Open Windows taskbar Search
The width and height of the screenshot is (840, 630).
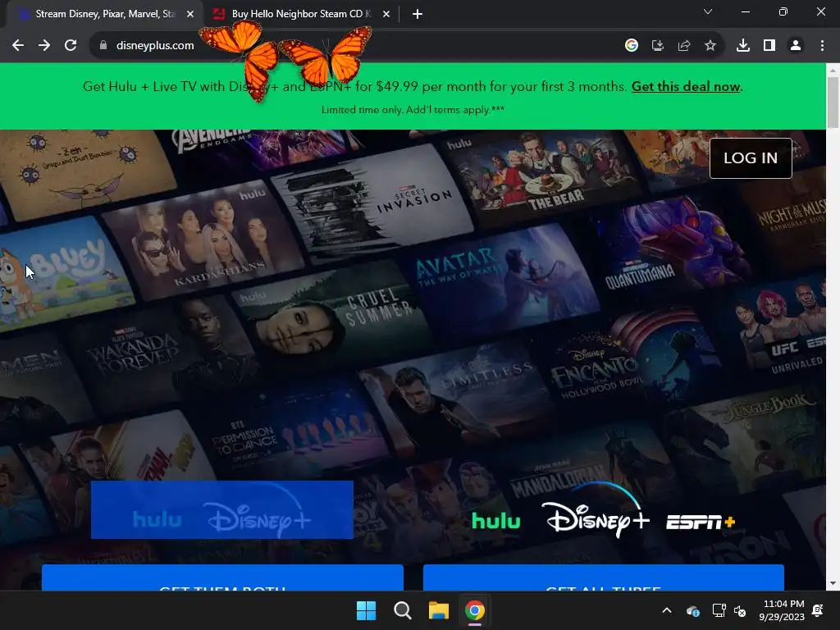click(402, 610)
